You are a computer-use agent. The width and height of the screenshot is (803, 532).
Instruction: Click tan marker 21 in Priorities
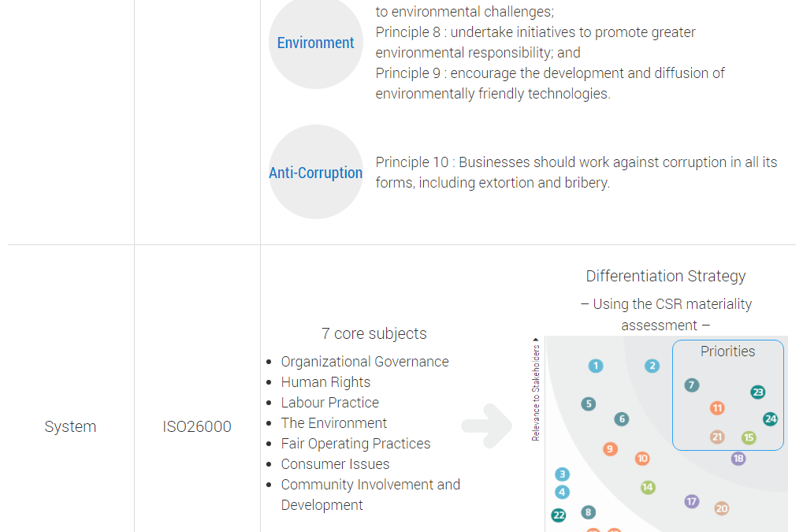[x=717, y=437]
